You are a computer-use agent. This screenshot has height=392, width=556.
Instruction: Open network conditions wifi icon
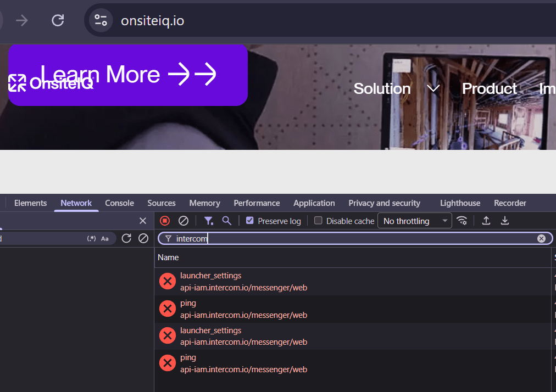click(x=462, y=221)
